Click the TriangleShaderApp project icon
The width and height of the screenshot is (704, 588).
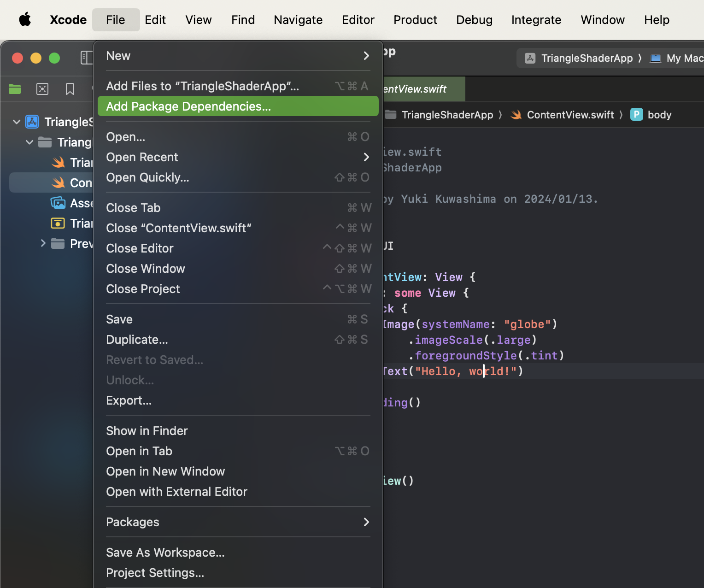point(32,122)
